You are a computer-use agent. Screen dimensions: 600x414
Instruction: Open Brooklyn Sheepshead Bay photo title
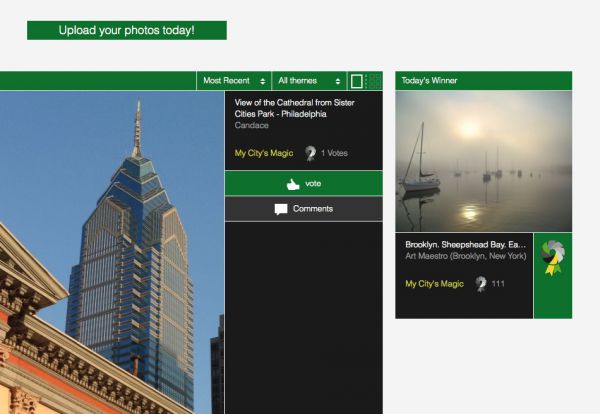(x=465, y=244)
